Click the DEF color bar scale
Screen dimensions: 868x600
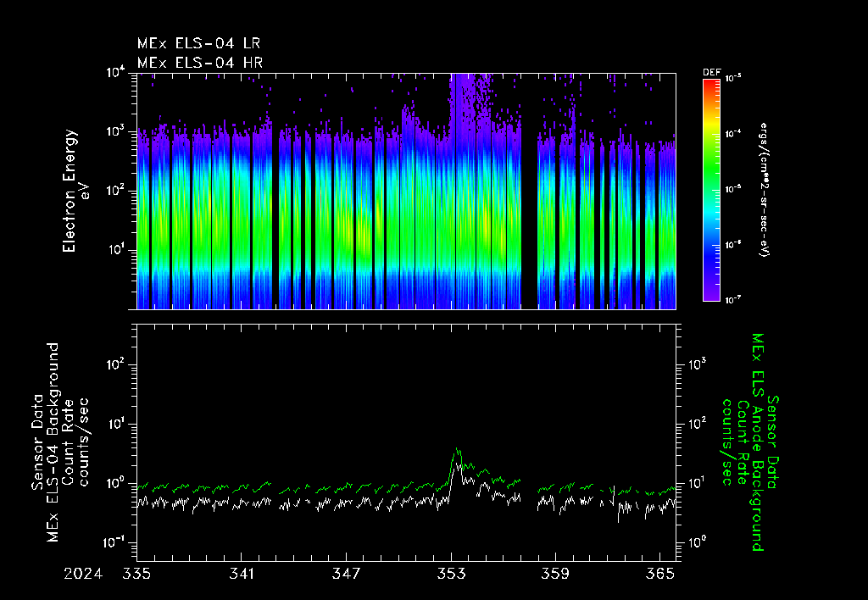pos(711,190)
